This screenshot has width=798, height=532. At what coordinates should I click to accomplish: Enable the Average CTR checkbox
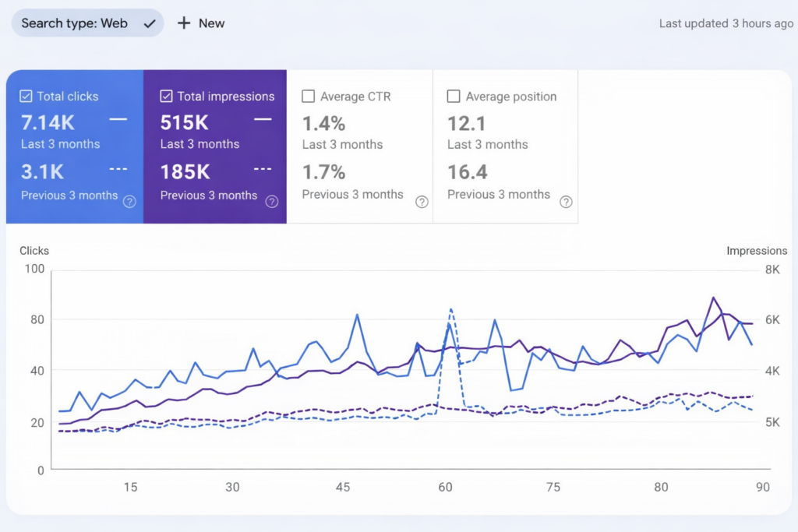308,97
